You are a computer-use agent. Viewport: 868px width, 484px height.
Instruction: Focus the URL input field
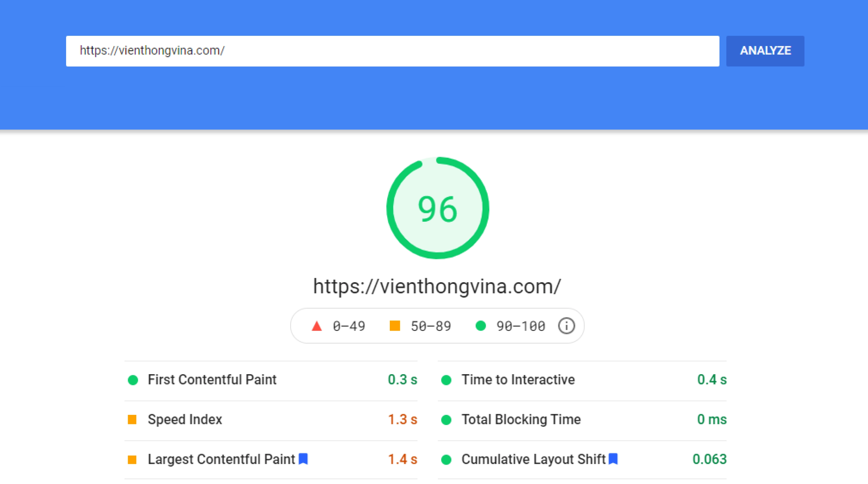[x=393, y=51]
